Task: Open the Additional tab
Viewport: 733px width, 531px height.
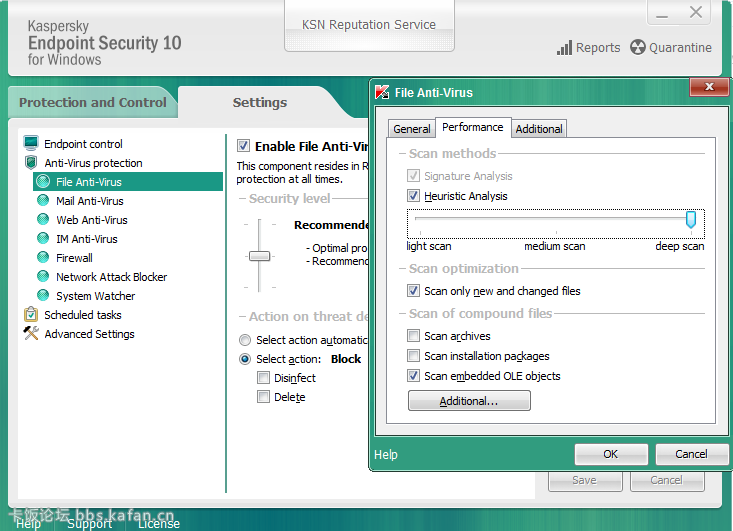Action: pyautogui.click(x=539, y=129)
